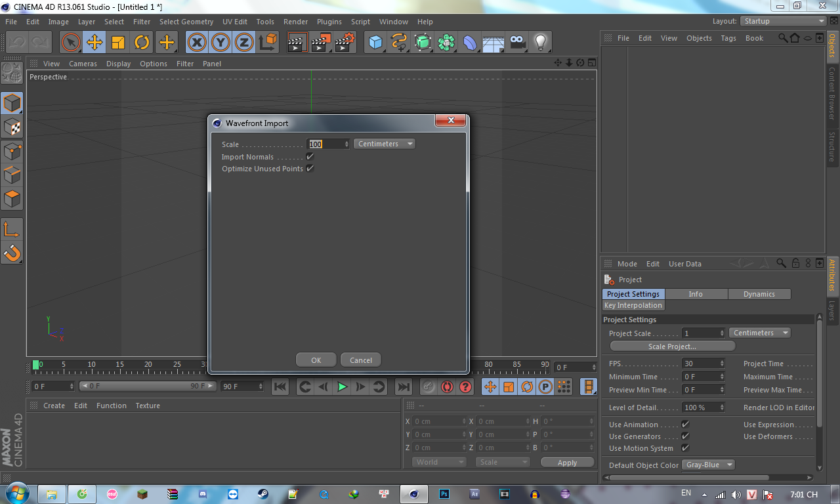Expand the Layout Startup dropdown
The image size is (840, 504).
783,21
